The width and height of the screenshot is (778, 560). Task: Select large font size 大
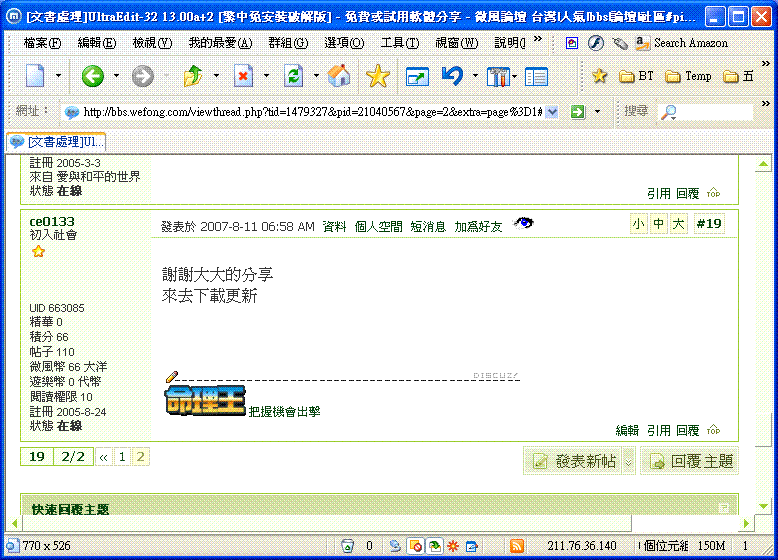click(x=678, y=224)
